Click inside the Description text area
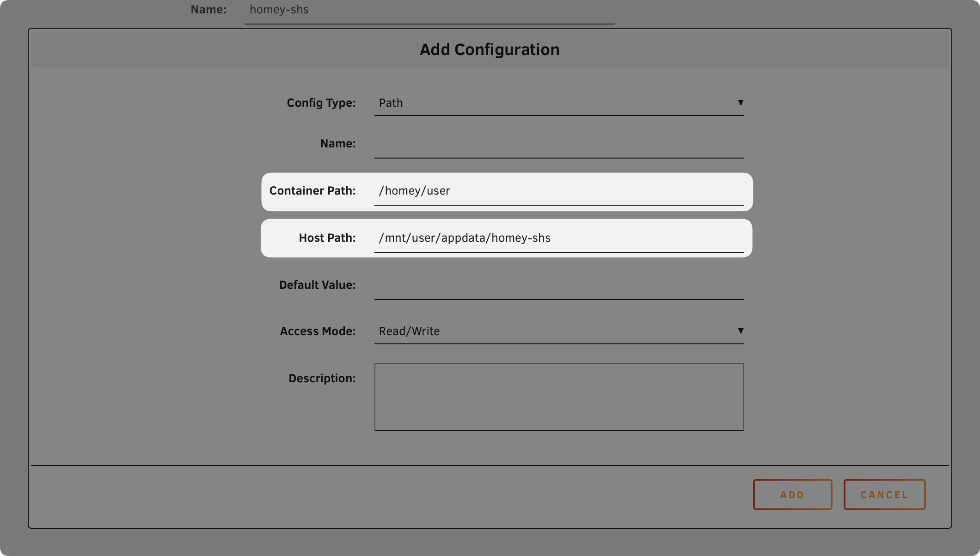 point(558,396)
